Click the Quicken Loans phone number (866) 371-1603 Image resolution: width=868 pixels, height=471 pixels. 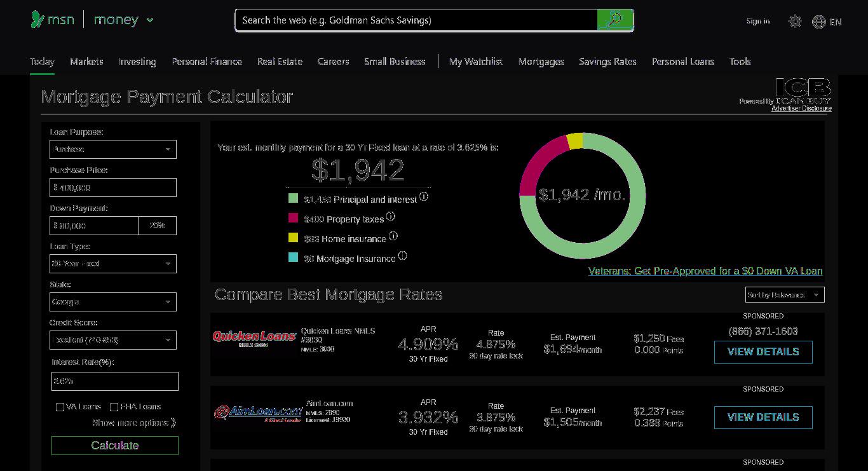(x=763, y=331)
